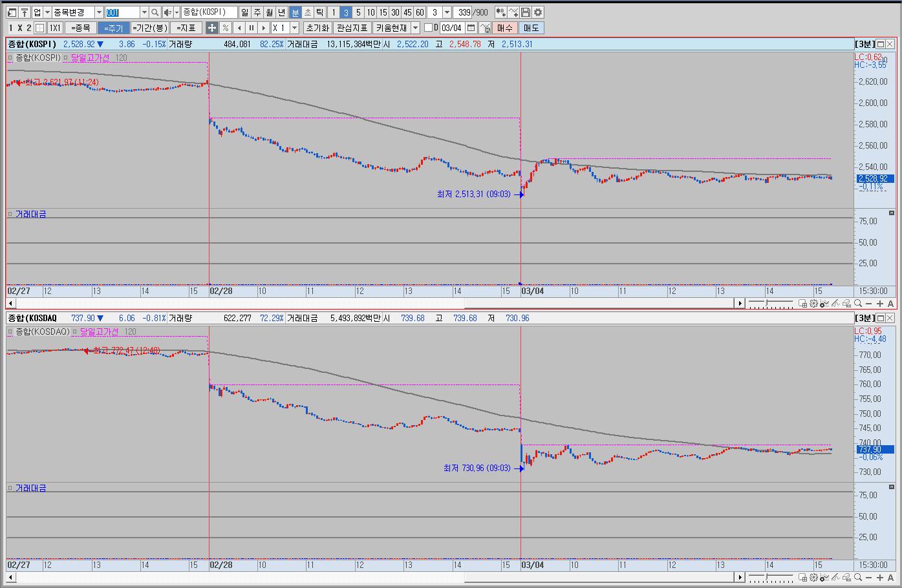Click the replay step-forward arrow
This screenshot has width=902, height=588.
[264, 28]
